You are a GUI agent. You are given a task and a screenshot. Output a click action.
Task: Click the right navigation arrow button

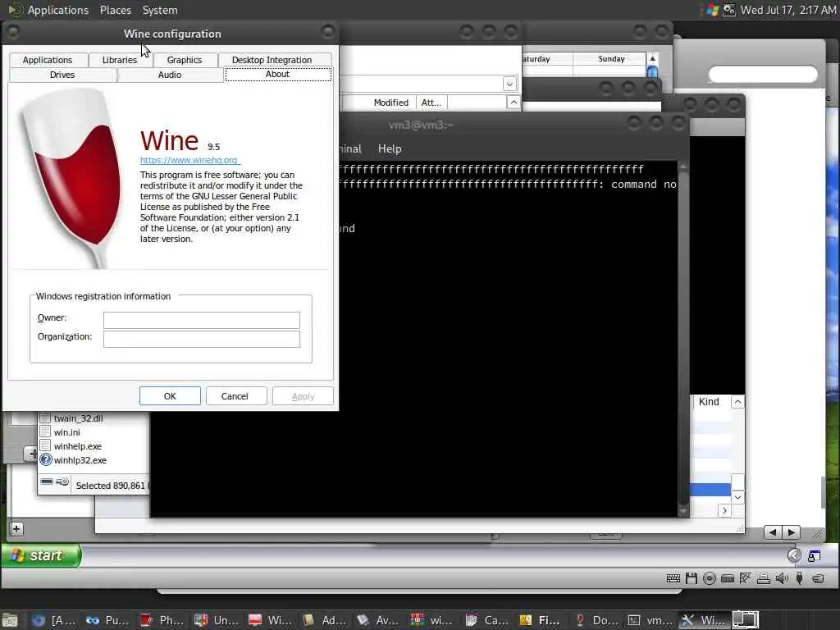click(x=792, y=532)
